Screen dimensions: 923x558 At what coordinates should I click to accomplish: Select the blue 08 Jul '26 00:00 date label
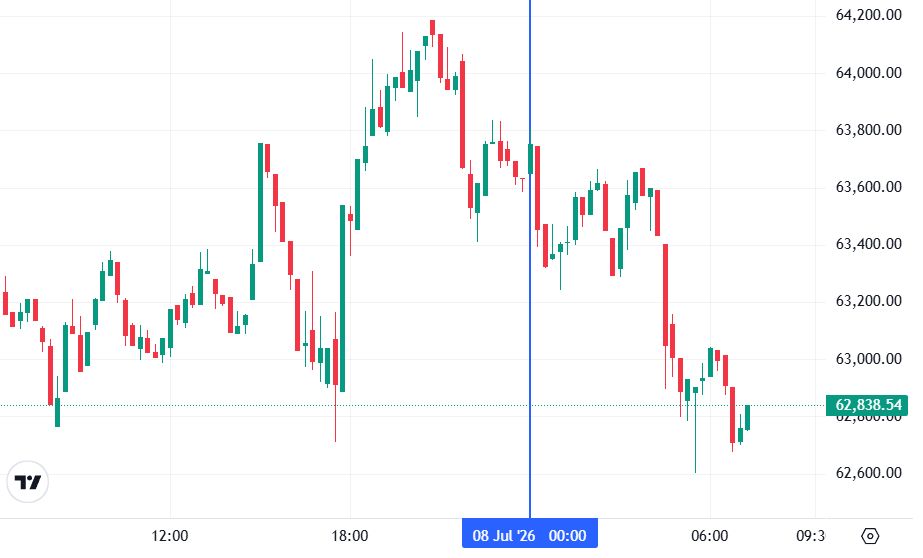coord(530,535)
